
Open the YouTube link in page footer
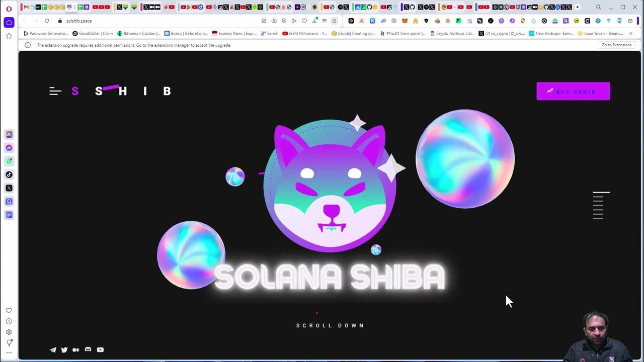(100, 350)
